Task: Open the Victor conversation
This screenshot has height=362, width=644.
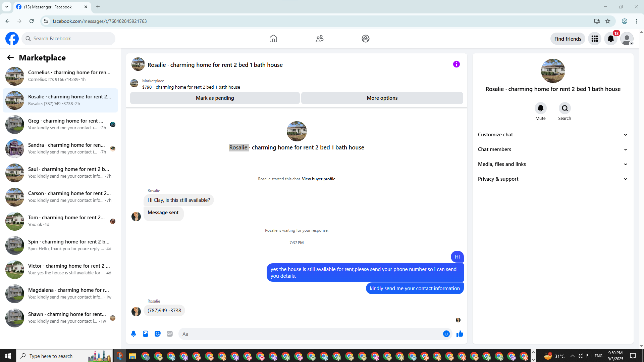Action: [60, 270]
